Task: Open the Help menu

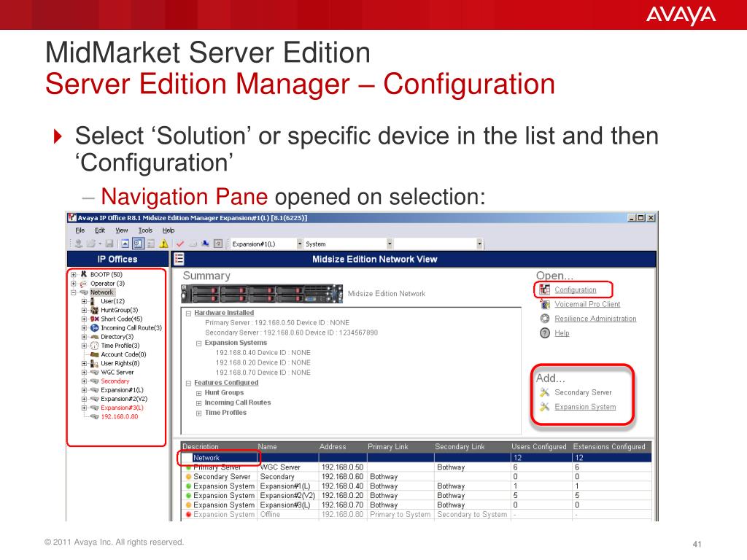Action: 169,230
